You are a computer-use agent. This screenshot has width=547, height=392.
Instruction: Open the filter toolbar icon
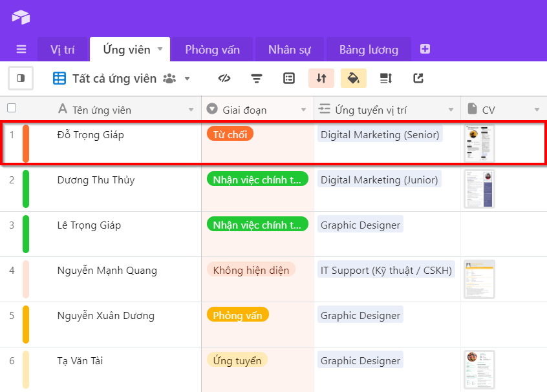tap(257, 78)
